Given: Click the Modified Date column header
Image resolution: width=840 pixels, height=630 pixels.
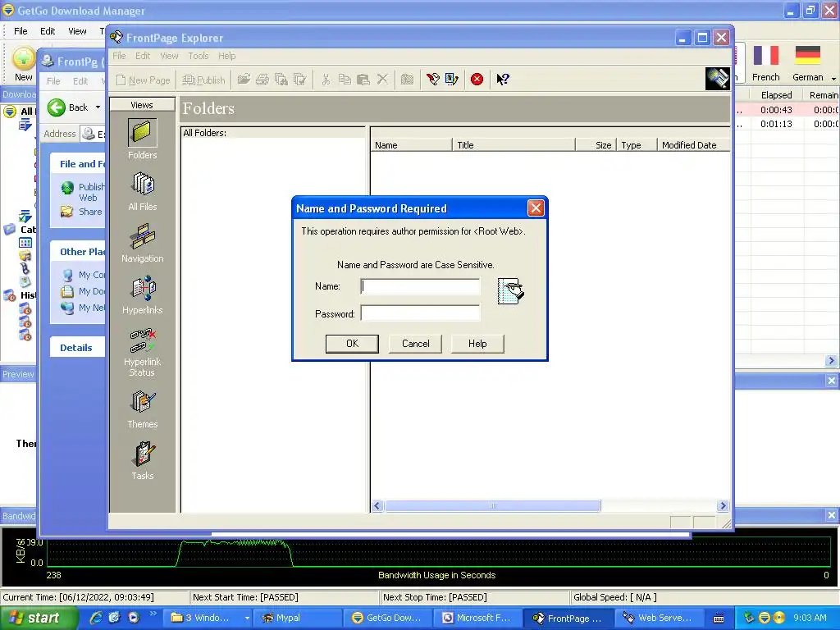Looking at the screenshot, I should [694, 145].
